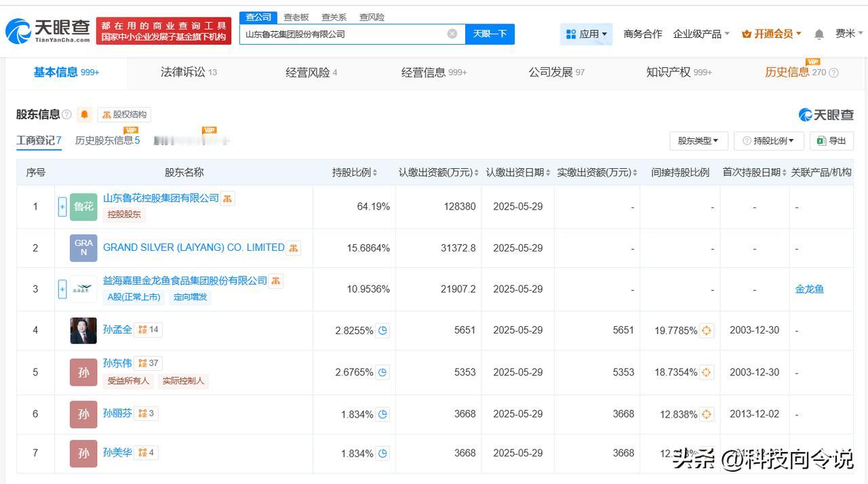Click 孙孟全's portrait photo
Screen dimensions: 868x484
click(x=83, y=331)
